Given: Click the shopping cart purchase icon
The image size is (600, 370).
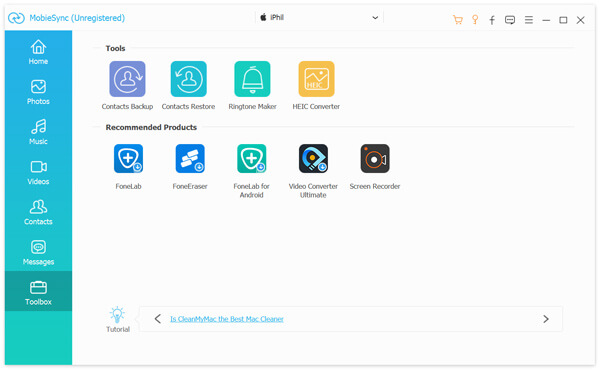Looking at the screenshot, I should pyautogui.click(x=458, y=20).
